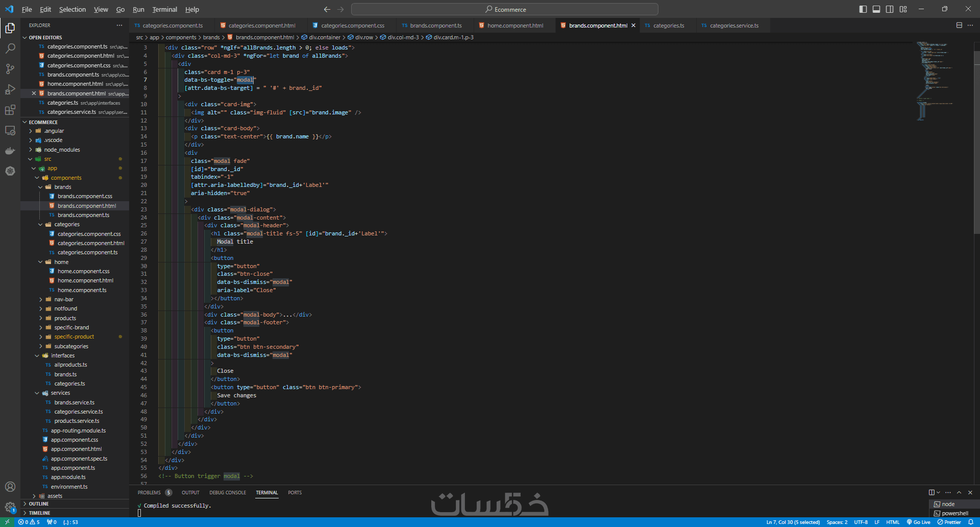Click the Go Forward navigation arrow
This screenshot has height=527, width=980.
[x=340, y=9]
